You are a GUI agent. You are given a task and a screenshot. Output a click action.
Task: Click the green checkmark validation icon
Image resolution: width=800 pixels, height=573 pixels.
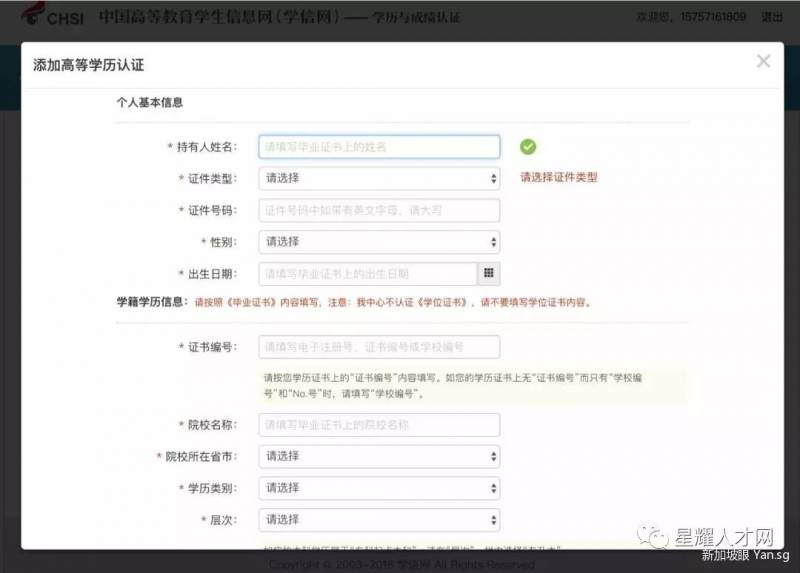527,147
